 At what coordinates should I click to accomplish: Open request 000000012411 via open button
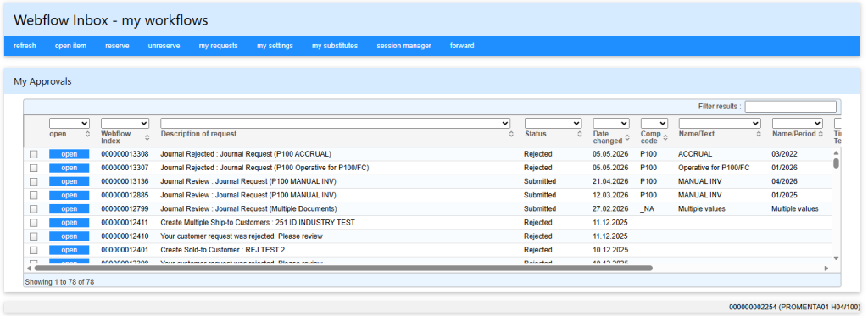click(x=70, y=223)
